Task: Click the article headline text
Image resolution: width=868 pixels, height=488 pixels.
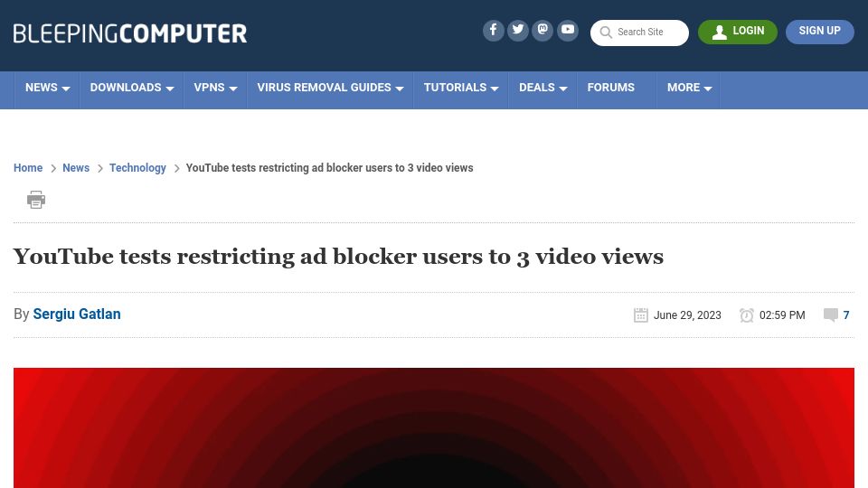Action: pos(338,257)
